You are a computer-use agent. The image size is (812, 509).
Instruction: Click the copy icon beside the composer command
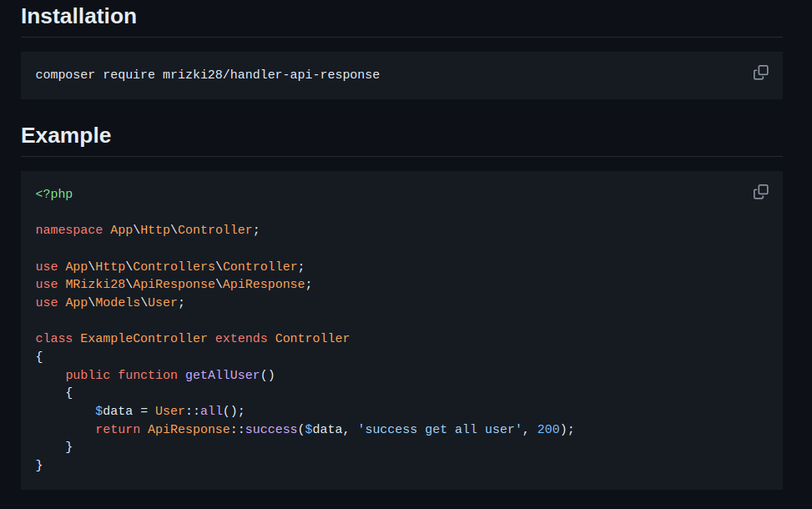(760, 73)
